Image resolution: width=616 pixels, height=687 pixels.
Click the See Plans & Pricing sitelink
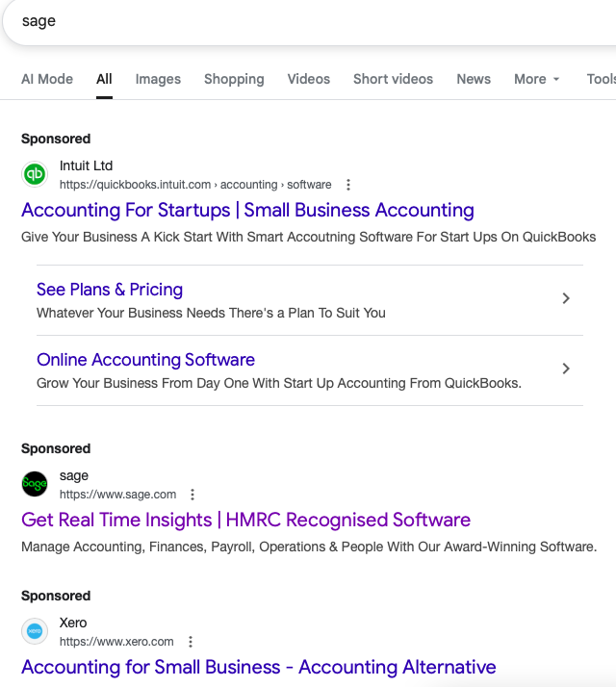tap(110, 290)
